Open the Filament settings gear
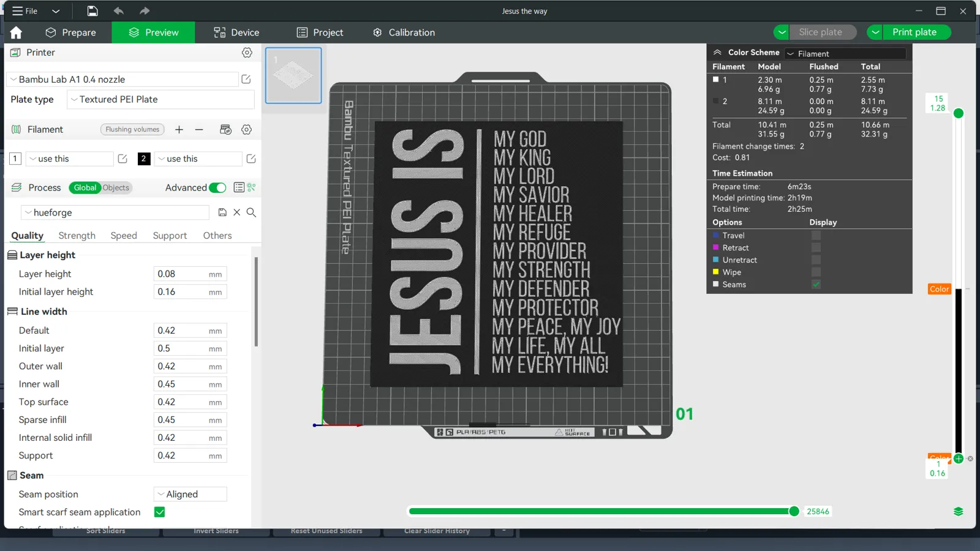 (x=247, y=129)
